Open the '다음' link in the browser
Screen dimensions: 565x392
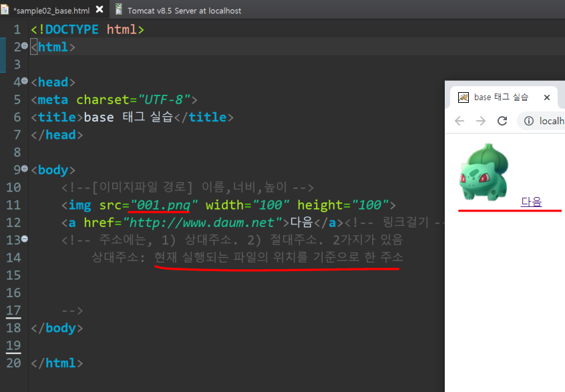[x=531, y=202]
